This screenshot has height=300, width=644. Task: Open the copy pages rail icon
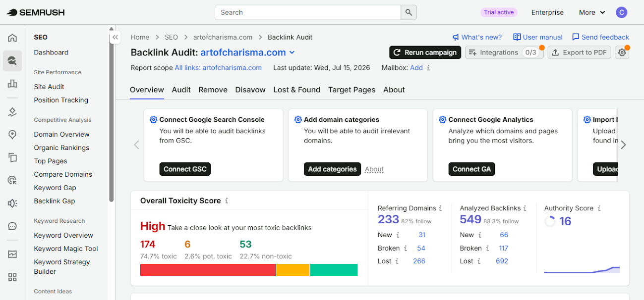click(12, 157)
